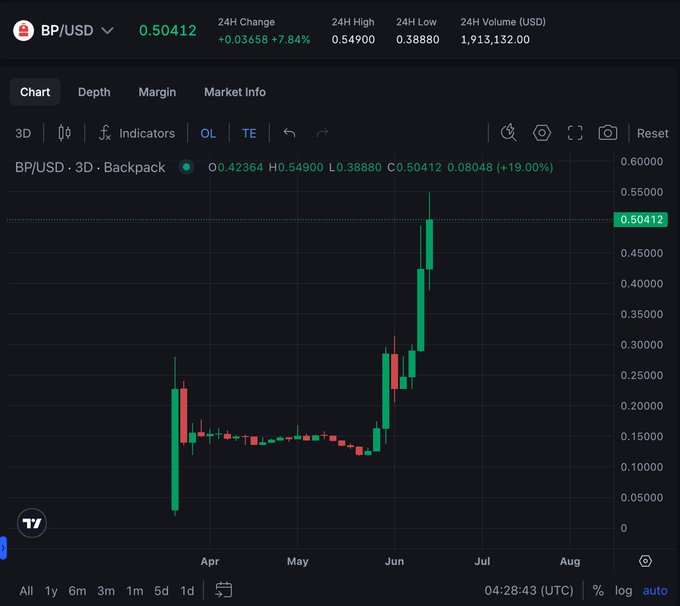Click the 04:28:43 (UTC) timezone clock
Image resolution: width=680 pixels, height=606 pixels.
coord(529,590)
